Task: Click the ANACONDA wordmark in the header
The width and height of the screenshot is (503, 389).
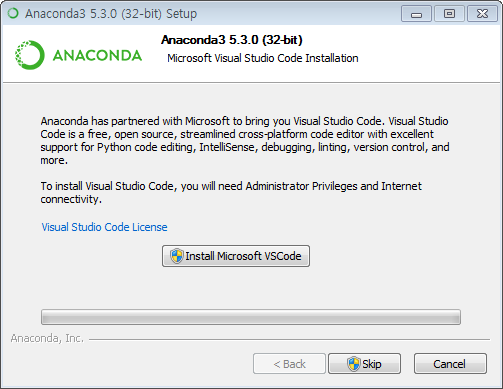Action: click(97, 55)
